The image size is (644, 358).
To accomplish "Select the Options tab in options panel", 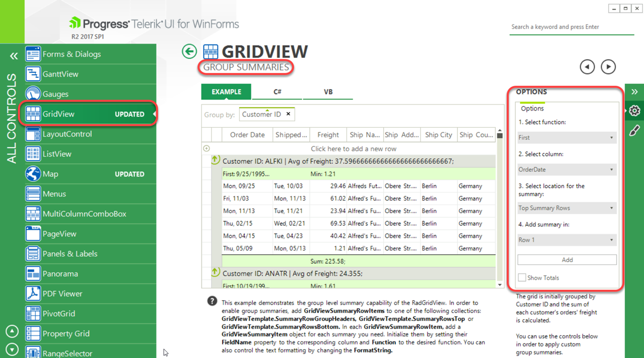I will (x=532, y=108).
